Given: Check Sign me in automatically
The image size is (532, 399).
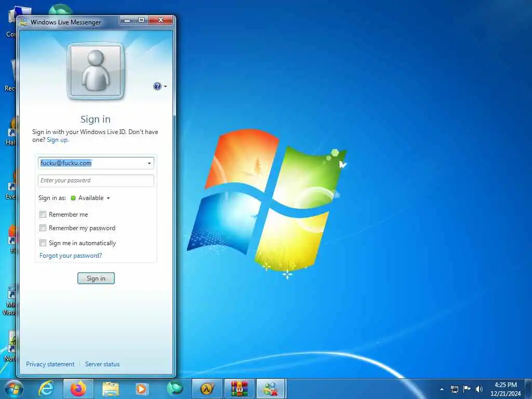Looking at the screenshot, I should (43, 243).
